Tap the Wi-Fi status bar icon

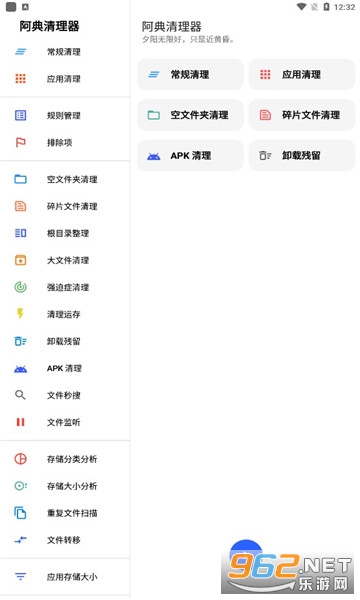pyautogui.click(x=301, y=7)
